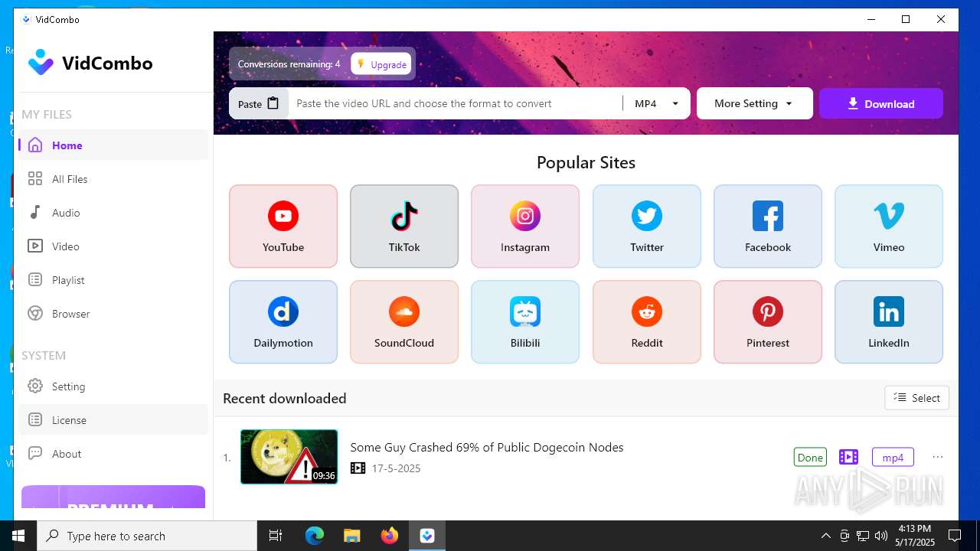Viewport: 980px width, 551px height.
Task: Open the Playlist section
Action: point(113,279)
